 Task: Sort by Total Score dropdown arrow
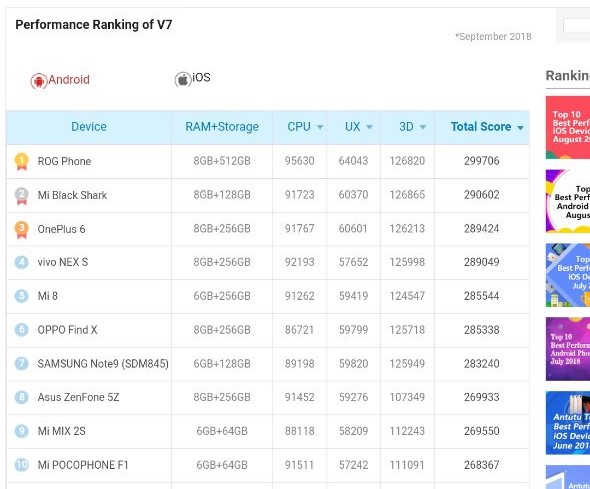point(520,128)
